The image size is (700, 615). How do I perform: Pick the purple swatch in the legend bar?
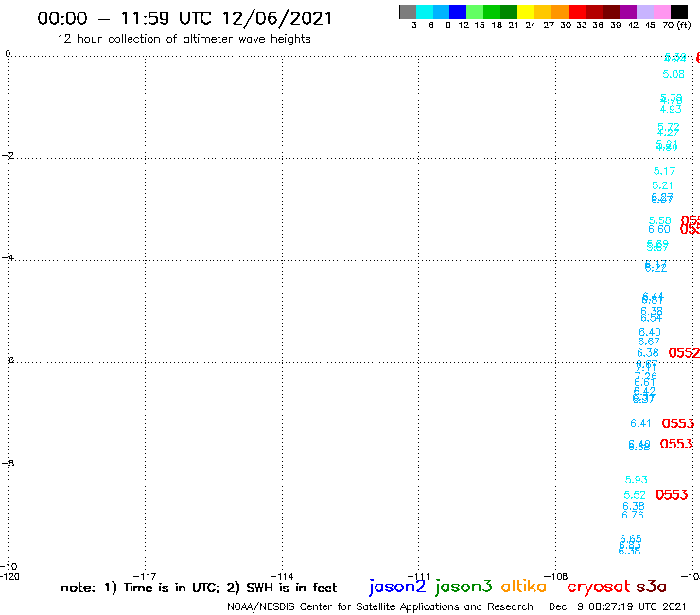tap(628, 11)
